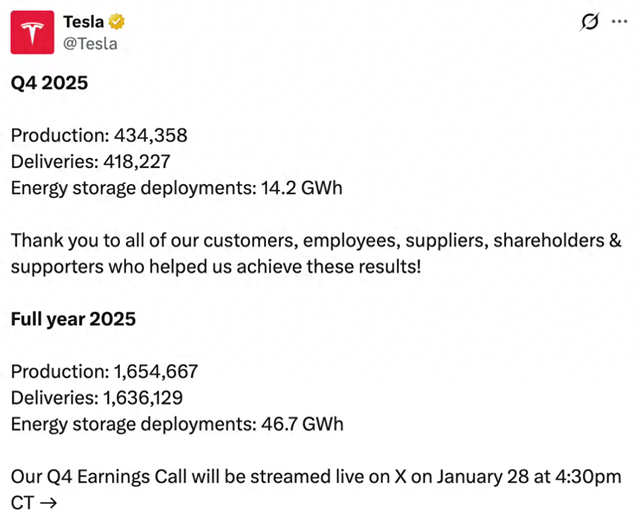
Task: Open the three-dot more options menu
Action: [619, 22]
